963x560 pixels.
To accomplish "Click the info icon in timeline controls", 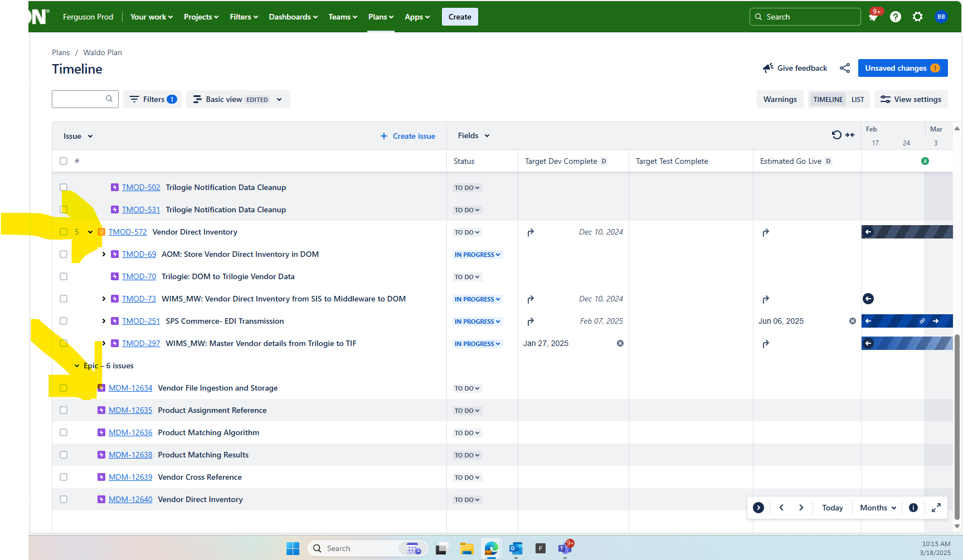I will [913, 508].
